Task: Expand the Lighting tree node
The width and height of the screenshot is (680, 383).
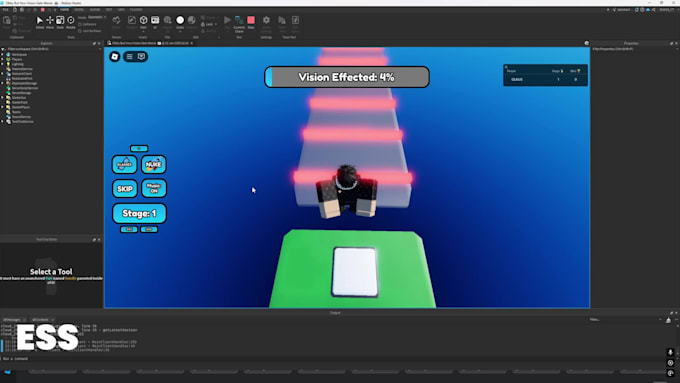Action: point(3,64)
